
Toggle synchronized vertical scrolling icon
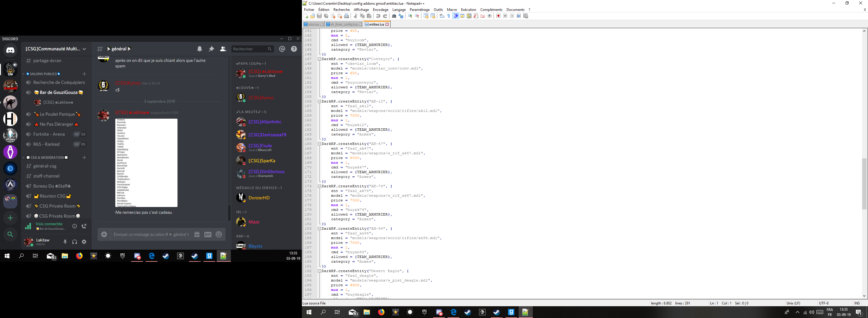tap(426, 16)
